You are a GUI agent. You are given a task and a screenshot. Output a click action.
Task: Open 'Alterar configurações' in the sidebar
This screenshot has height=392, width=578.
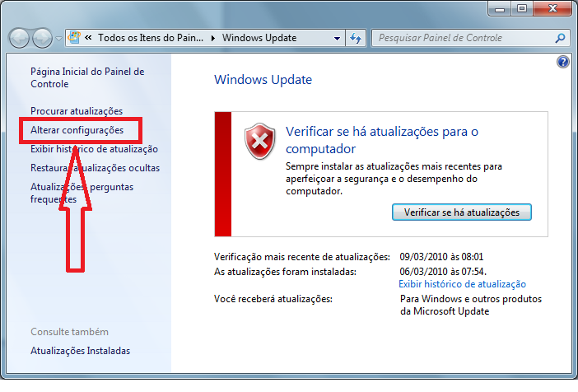coord(77,130)
